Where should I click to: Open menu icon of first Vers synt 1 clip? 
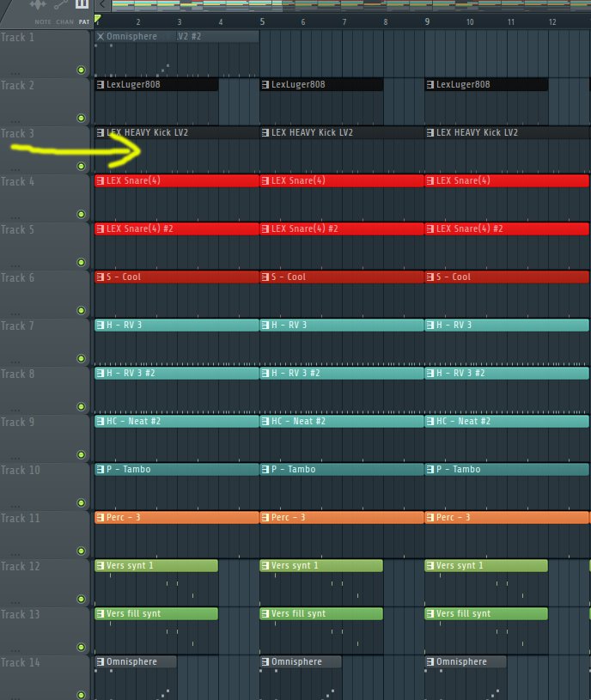point(101,566)
